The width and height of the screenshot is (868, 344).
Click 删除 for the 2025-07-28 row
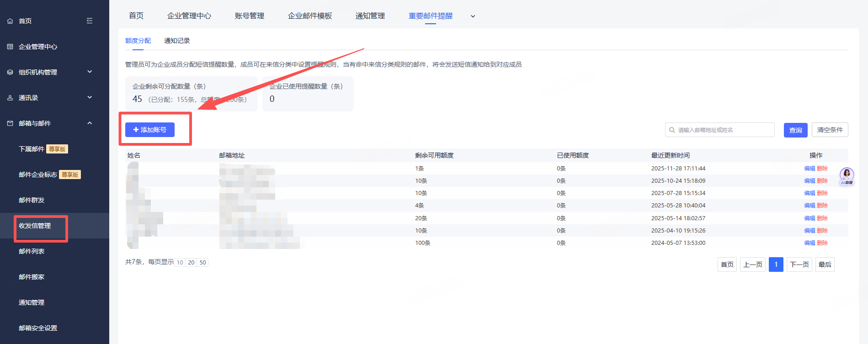pyautogui.click(x=822, y=193)
